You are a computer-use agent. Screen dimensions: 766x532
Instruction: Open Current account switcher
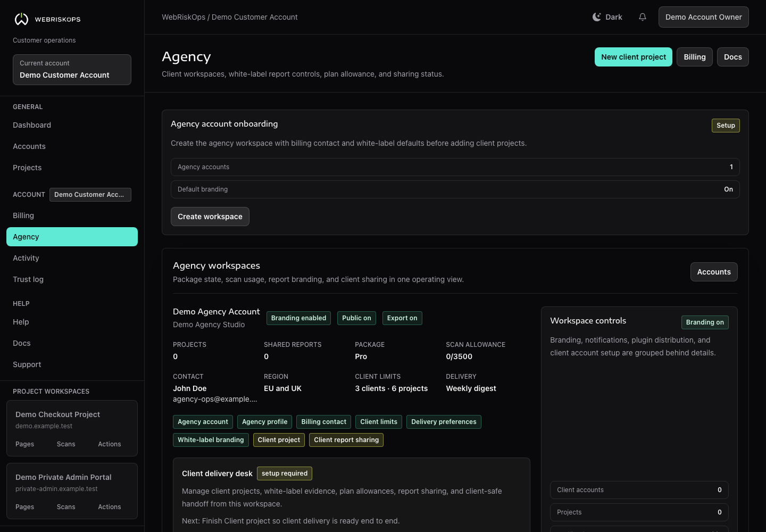coord(72,70)
